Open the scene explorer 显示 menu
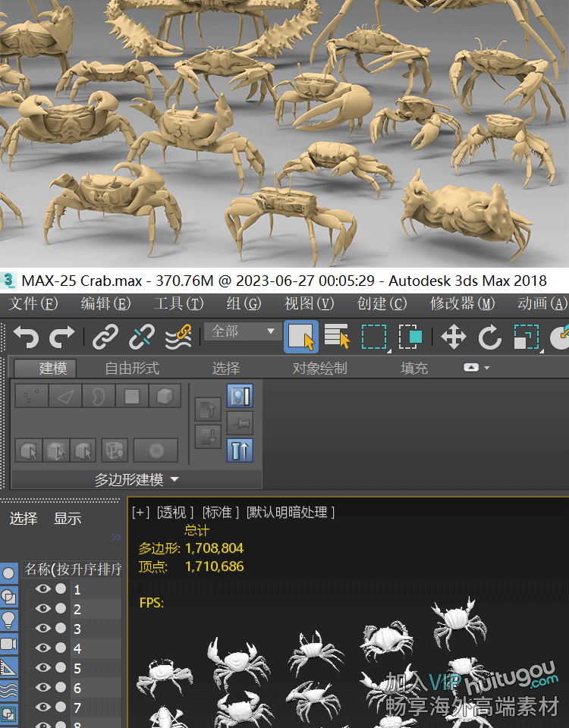 point(68,519)
